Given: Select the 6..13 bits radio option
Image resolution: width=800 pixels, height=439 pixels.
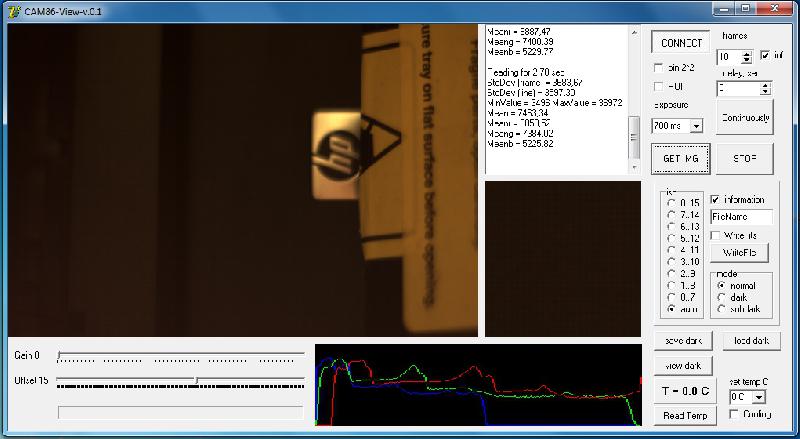Looking at the screenshot, I should click(671, 227).
